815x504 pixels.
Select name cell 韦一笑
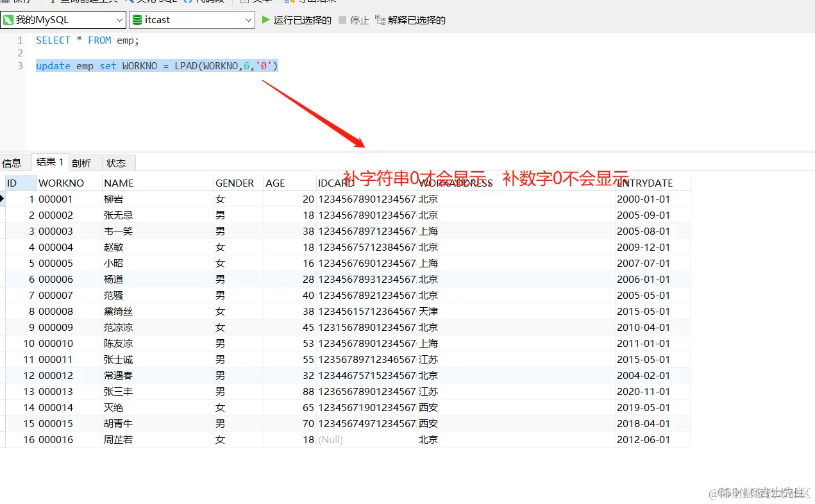(x=158, y=231)
